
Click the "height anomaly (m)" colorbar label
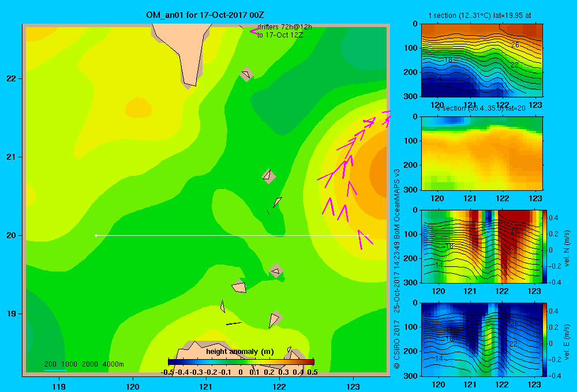click(x=240, y=352)
